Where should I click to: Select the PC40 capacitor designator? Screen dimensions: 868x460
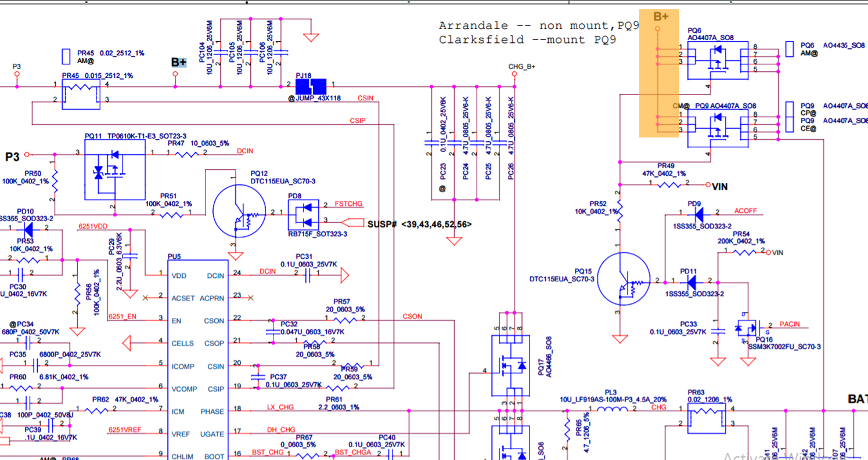(387, 437)
